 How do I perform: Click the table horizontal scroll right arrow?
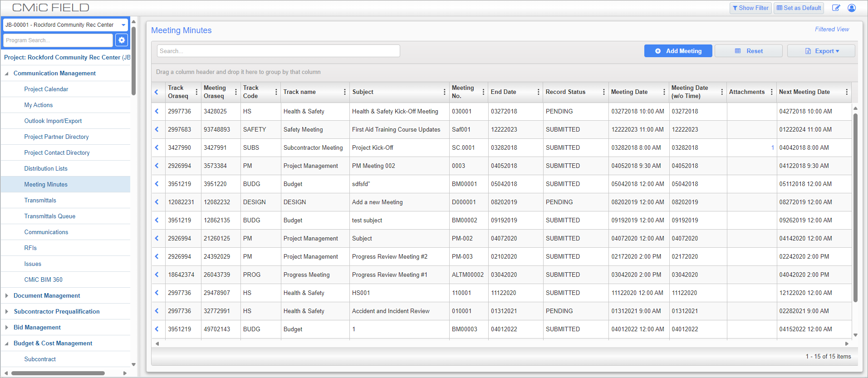click(847, 344)
